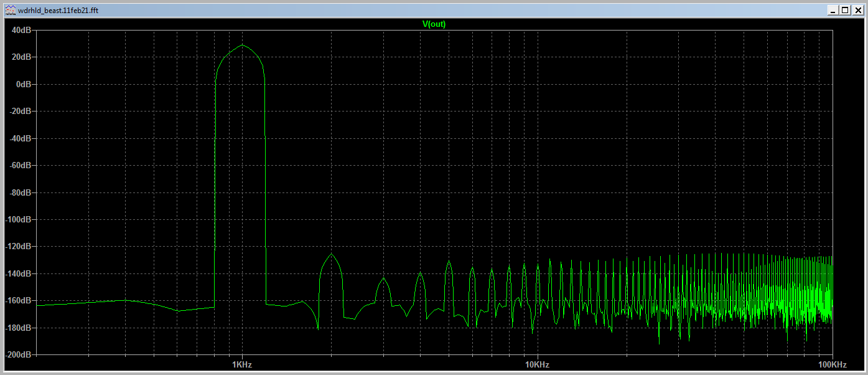The image size is (868, 375).
Task: Click the -80dB axis label
Action: click(20, 192)
